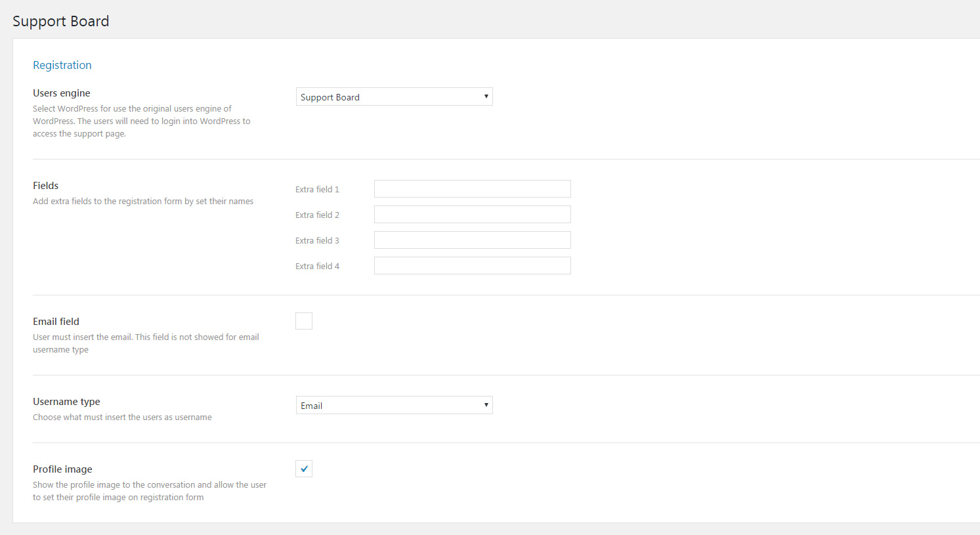Focus the Extra field 2 text box
980x535 pixels.
point(472,215)
